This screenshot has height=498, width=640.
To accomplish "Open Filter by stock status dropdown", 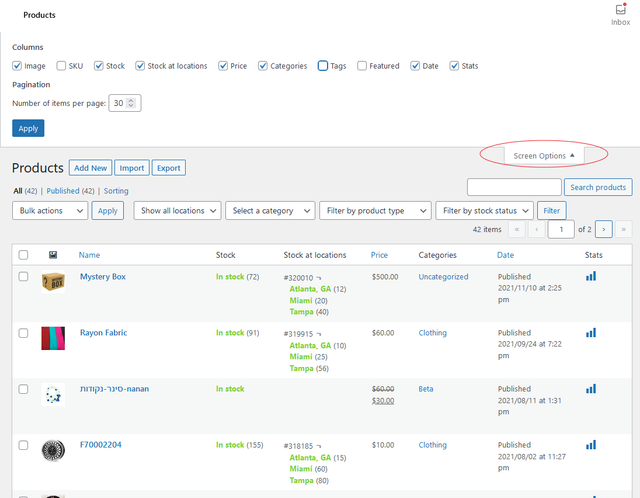I will 484,211.
